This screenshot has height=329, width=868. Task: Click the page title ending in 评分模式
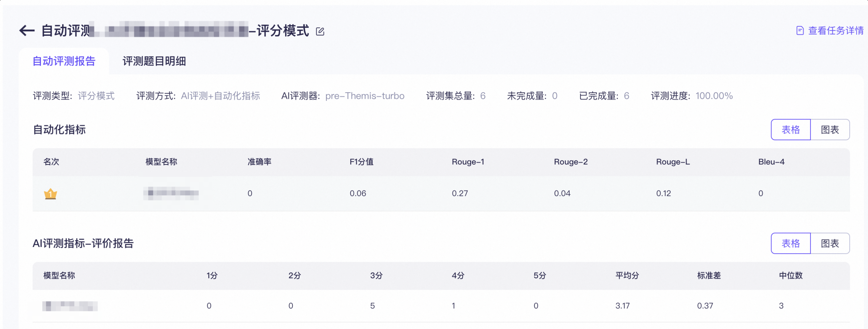175,31
